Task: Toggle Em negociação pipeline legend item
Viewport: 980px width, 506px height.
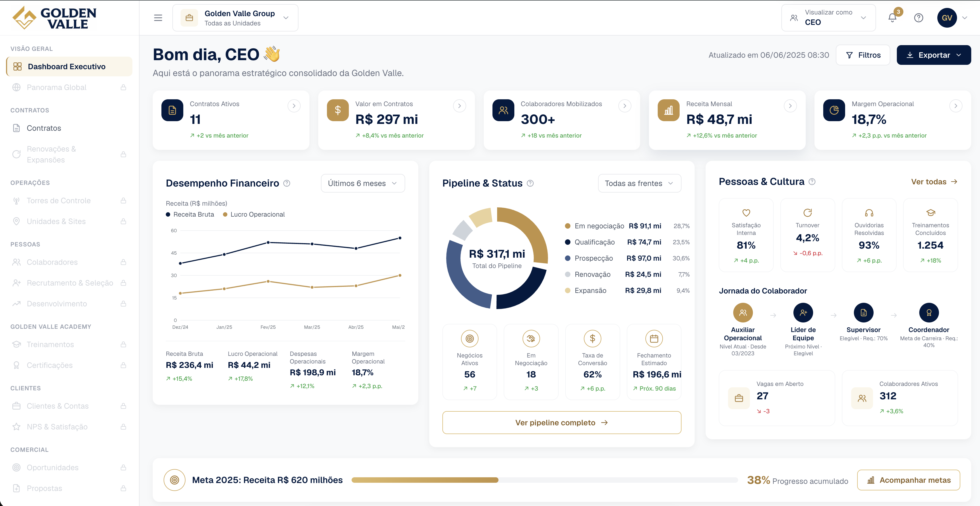Action: 627,226
